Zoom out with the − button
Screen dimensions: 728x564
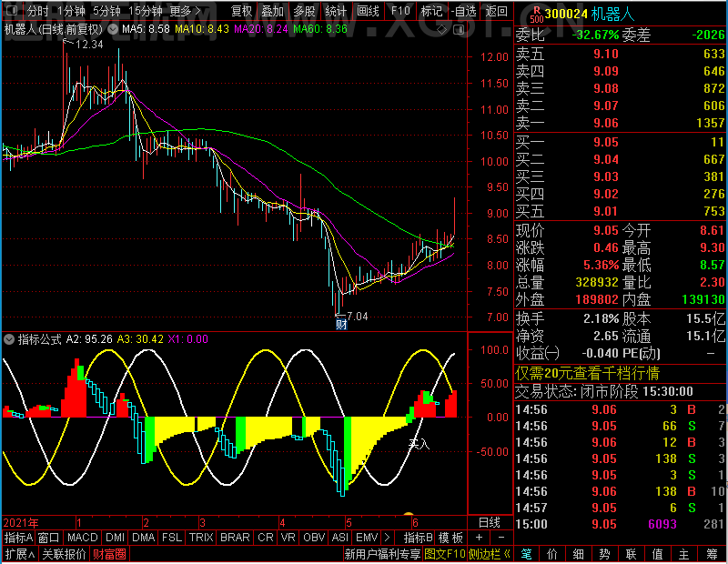501,538
